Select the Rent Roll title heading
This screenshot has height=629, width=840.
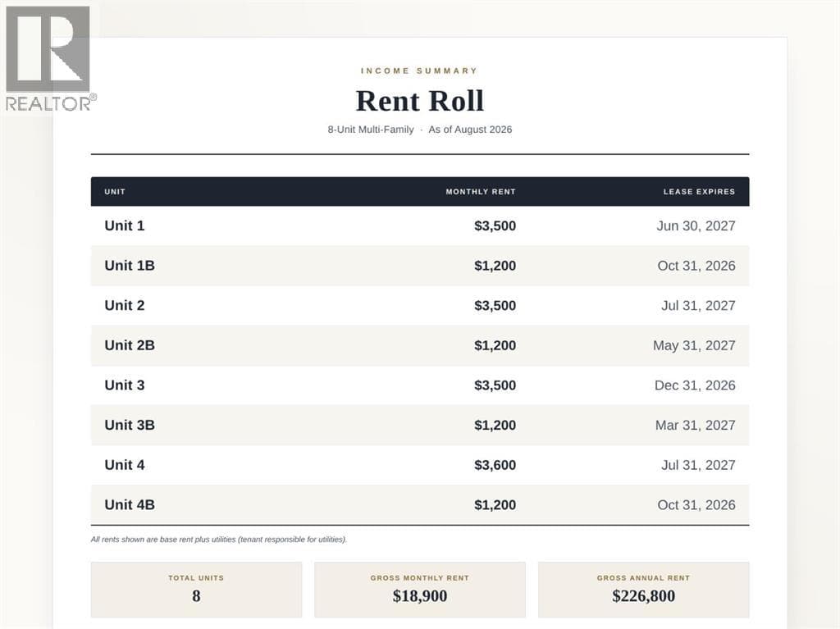click(x=419, y=101)
